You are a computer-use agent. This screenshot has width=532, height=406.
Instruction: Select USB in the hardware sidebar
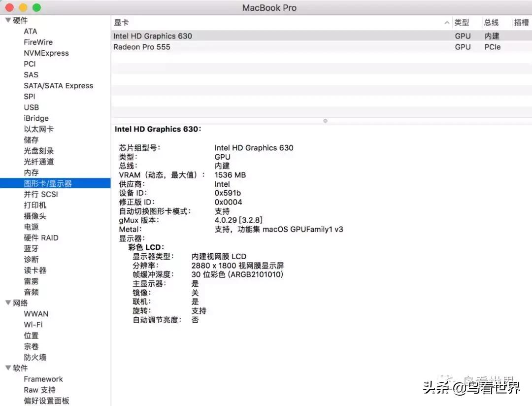(32, 107)
